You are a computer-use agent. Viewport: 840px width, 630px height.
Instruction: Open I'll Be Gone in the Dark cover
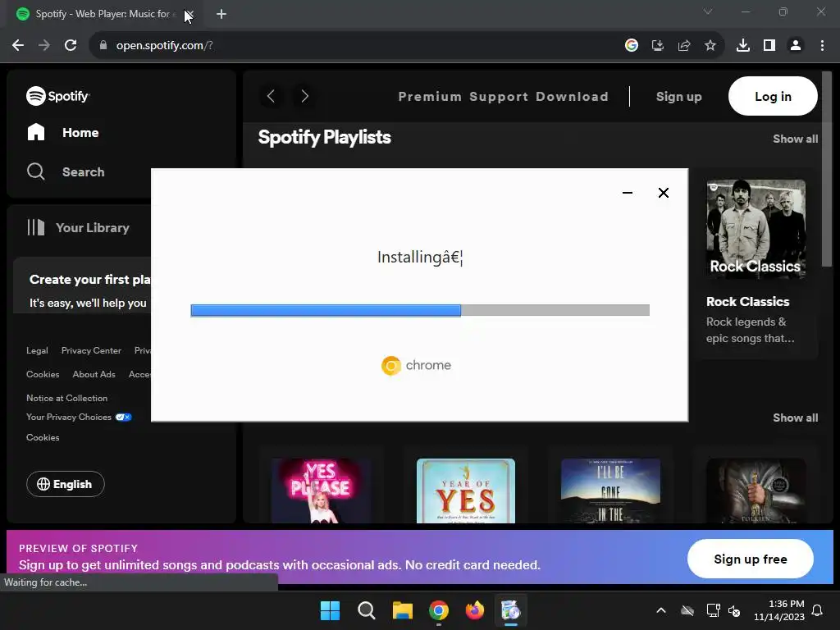(610, 491)
